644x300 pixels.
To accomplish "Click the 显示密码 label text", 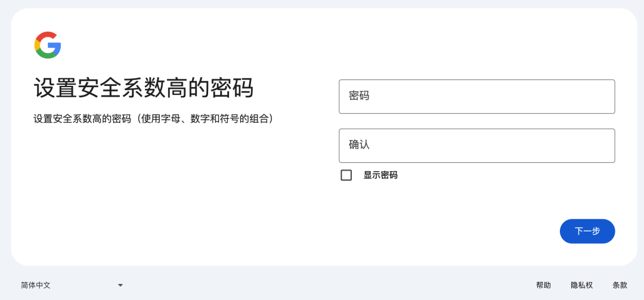I will pos(380,175).
